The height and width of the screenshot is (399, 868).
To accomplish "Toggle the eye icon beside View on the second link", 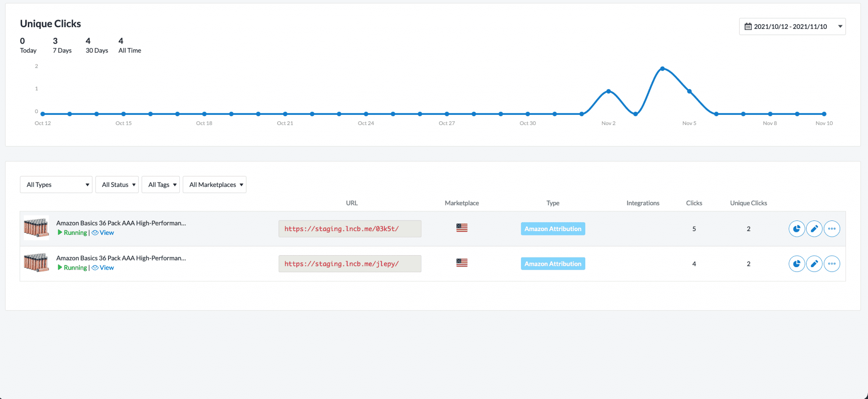I will click(x=95, y=268).
